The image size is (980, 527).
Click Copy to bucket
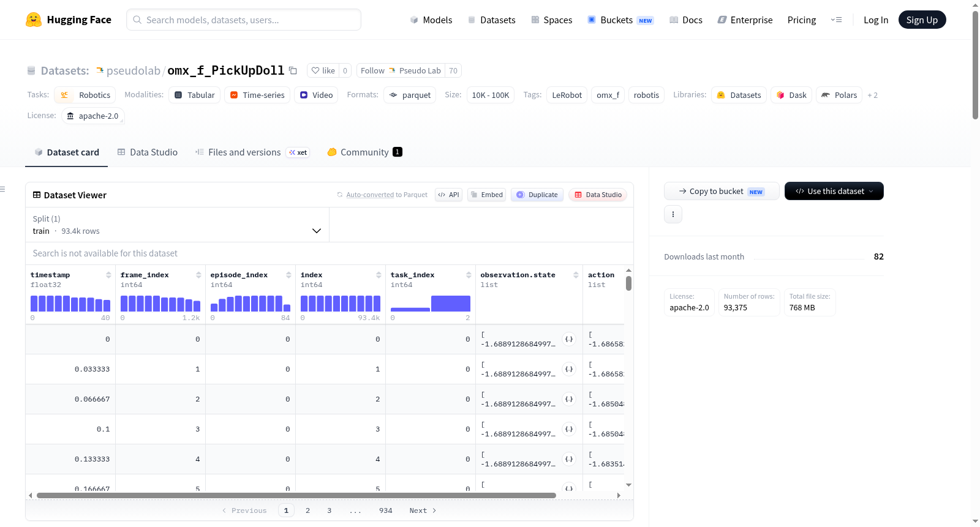(x=722, y=191)
